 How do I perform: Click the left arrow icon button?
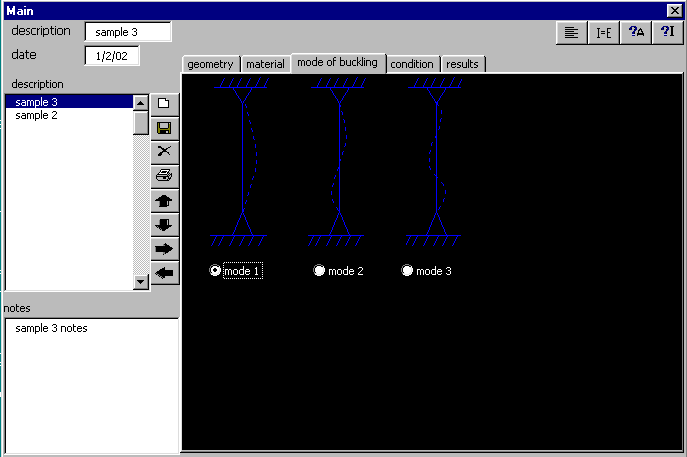click(164, 272)
